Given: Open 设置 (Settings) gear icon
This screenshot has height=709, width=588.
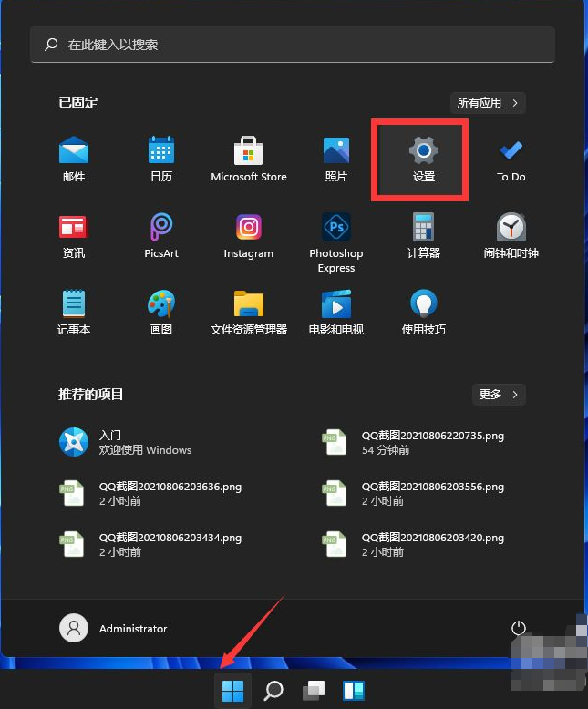Looking at the screenshot, I should tap(423, 159).
